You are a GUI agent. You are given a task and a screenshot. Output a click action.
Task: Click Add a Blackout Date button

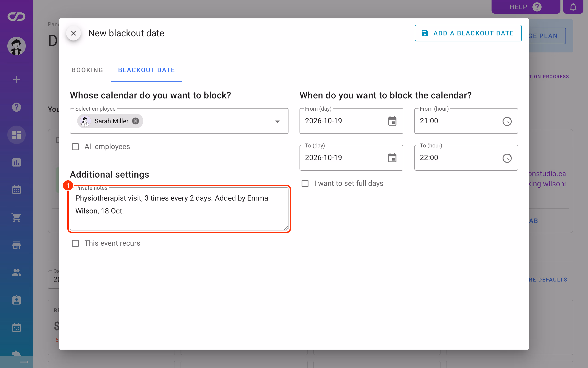468,33
